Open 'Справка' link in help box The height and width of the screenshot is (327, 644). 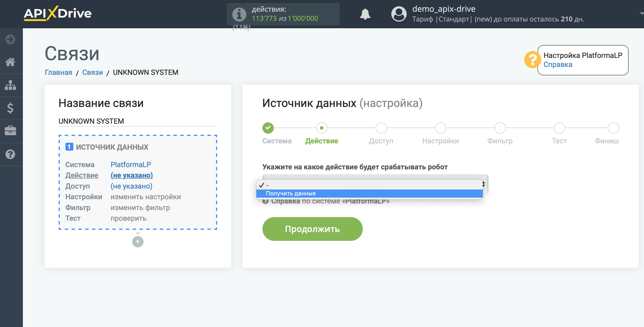point(557,64)
